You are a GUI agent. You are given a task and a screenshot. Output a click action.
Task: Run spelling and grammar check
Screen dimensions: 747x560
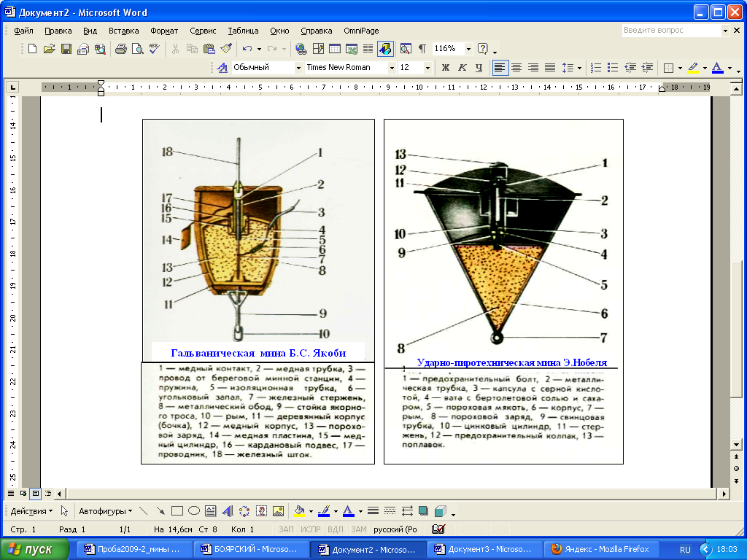coord(154,49)
